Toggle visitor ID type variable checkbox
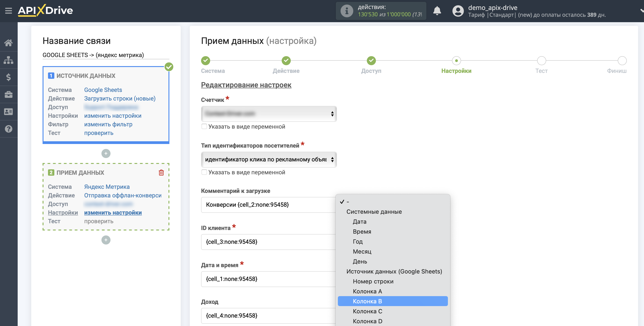Screen dimensions: 644x326 tap(204, 172)
